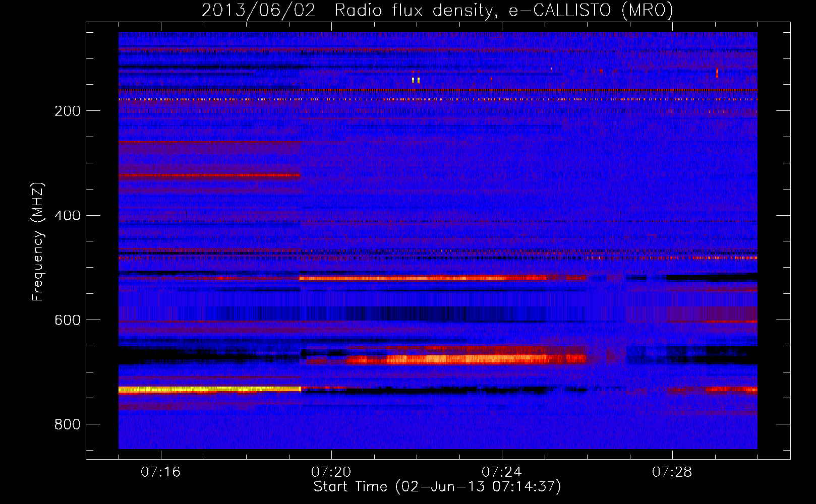Click the 07:20 time tick label

coord(331,472)
